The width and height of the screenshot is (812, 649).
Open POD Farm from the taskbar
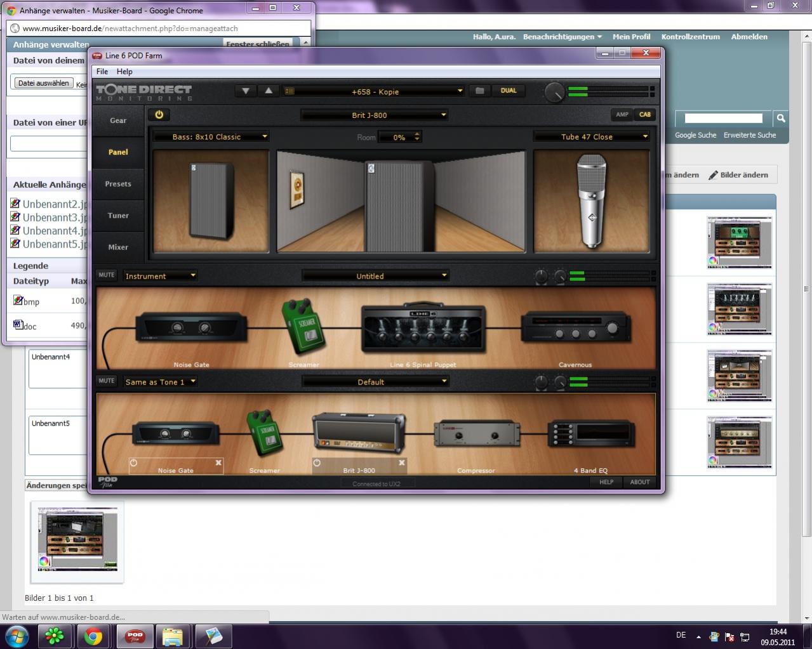tap(135, 636)
